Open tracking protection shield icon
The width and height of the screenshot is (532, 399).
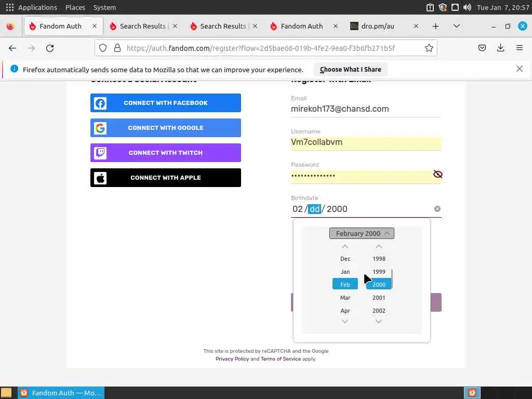(x=103, y=48)
